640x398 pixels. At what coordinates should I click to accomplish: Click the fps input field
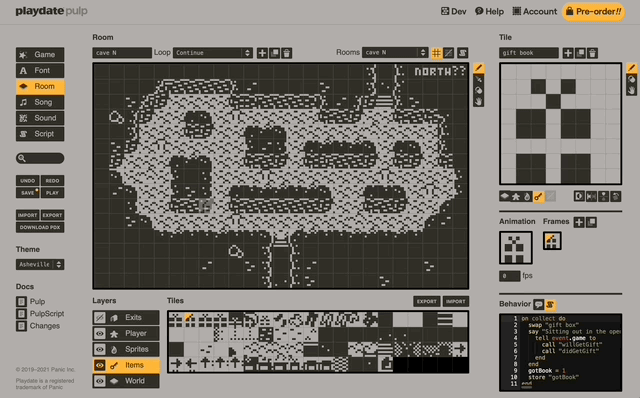tap(509, 276)
